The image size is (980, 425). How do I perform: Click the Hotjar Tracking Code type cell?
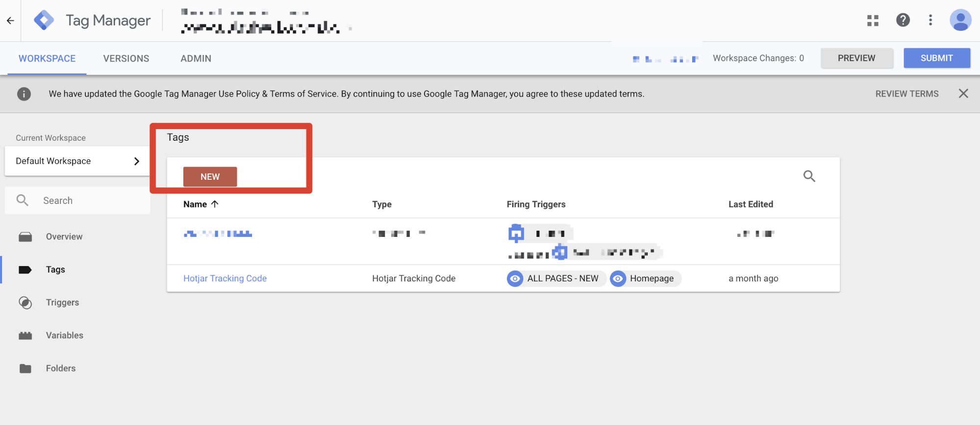414,278
